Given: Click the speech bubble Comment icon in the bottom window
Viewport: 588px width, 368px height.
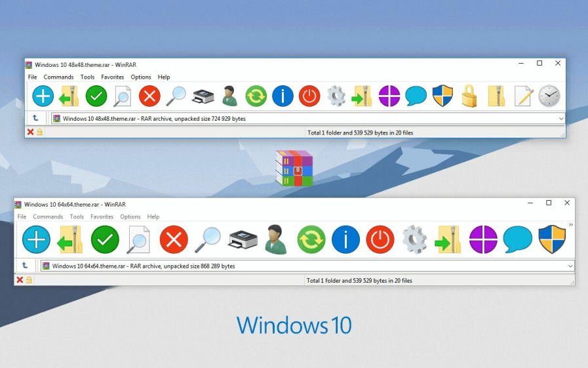Looking at the screenshot, I should pyautogui.click(x=517, y=240).
